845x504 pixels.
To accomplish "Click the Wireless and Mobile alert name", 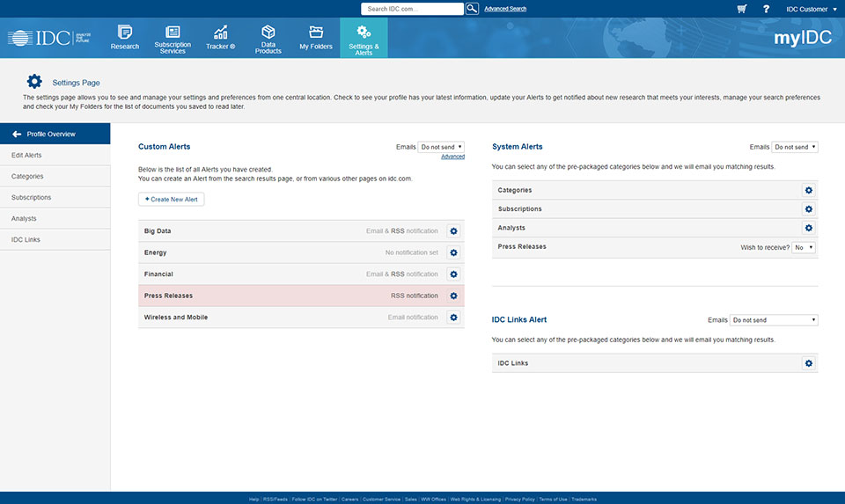I will click(x=176, y=318).
